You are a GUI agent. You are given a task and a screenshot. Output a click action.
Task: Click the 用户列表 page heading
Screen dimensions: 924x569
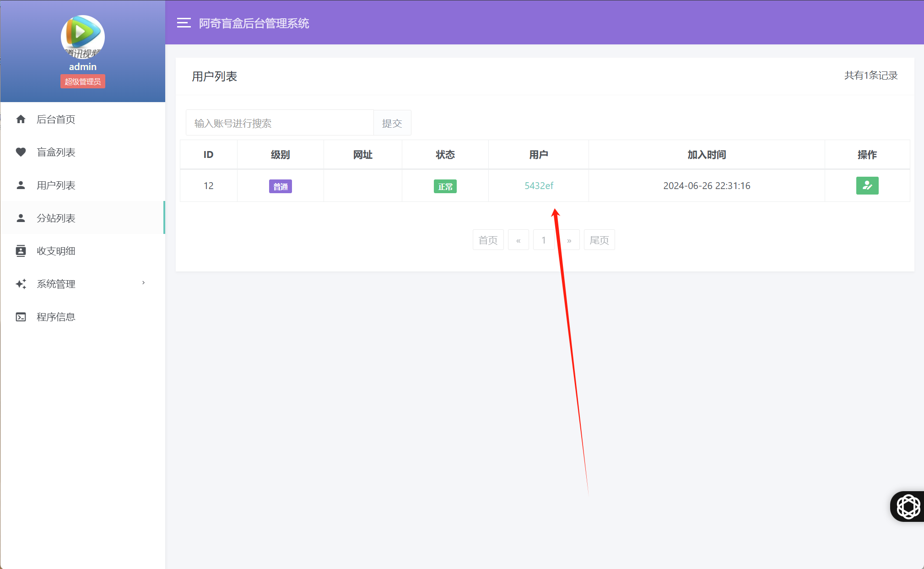(x=214, y=76)
